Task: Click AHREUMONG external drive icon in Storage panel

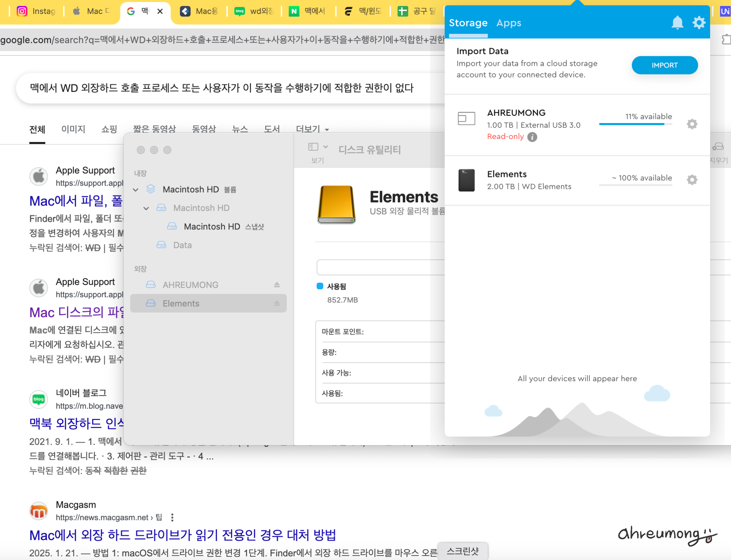Action: (466, 118)
